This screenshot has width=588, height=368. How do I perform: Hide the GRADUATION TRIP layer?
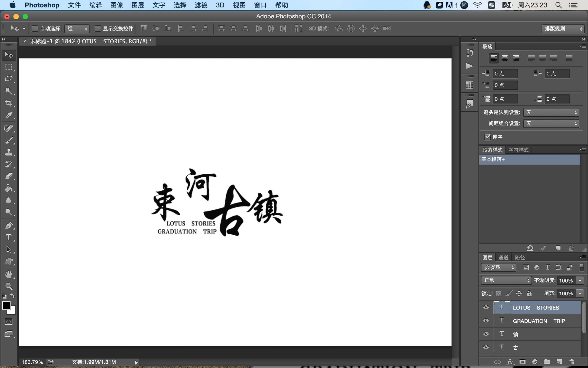[x=486, y=321]
